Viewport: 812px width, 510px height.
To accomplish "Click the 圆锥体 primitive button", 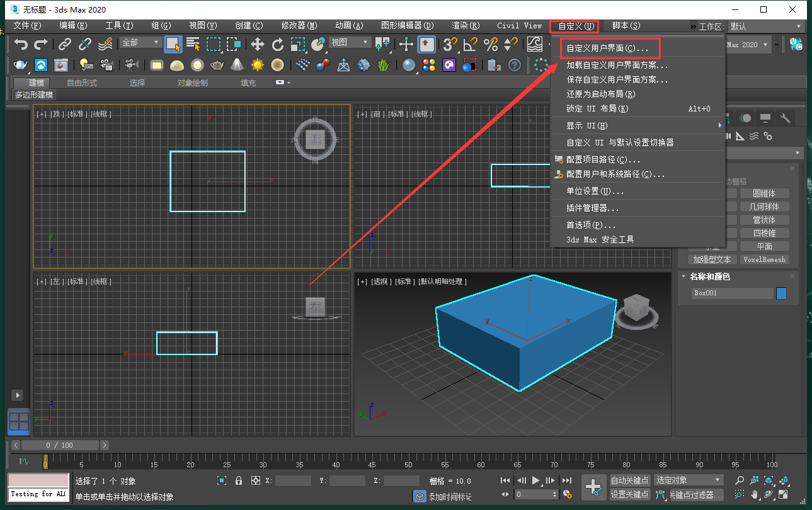I will (765, 193).
